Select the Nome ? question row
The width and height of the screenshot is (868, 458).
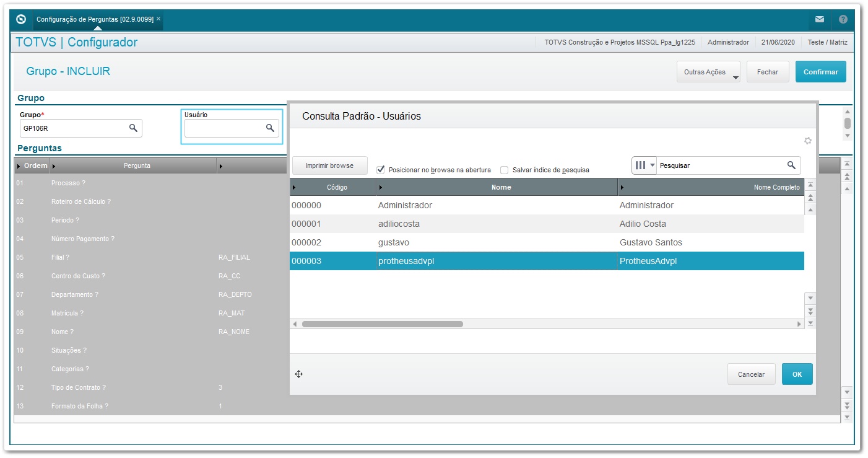(150, 332)
